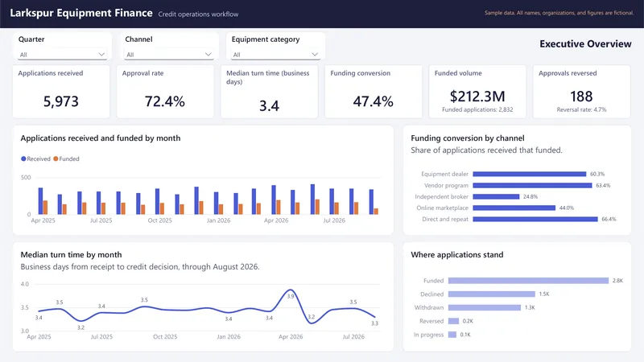This screenshot has width=644, height=362.
Task: Click the Funding conversion value 47.4%
Action: 373,101
